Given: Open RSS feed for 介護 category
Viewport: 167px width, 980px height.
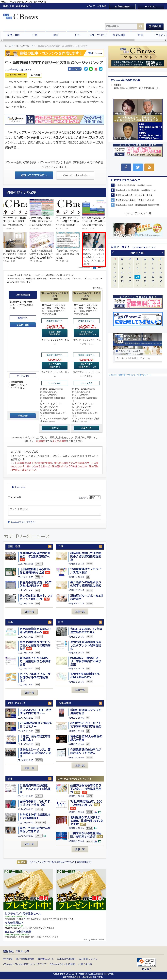Looking at the screenshot, I should [101, 546].
